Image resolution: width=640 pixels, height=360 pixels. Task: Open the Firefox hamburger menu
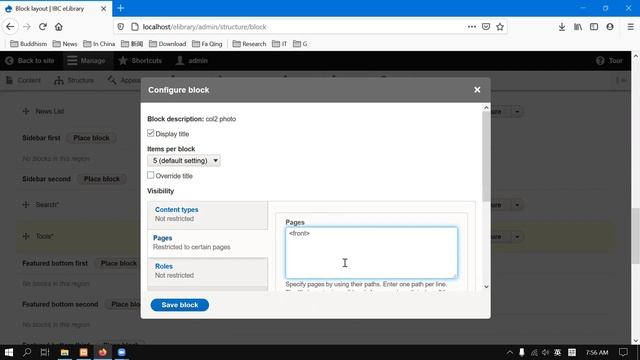point(631,27)
